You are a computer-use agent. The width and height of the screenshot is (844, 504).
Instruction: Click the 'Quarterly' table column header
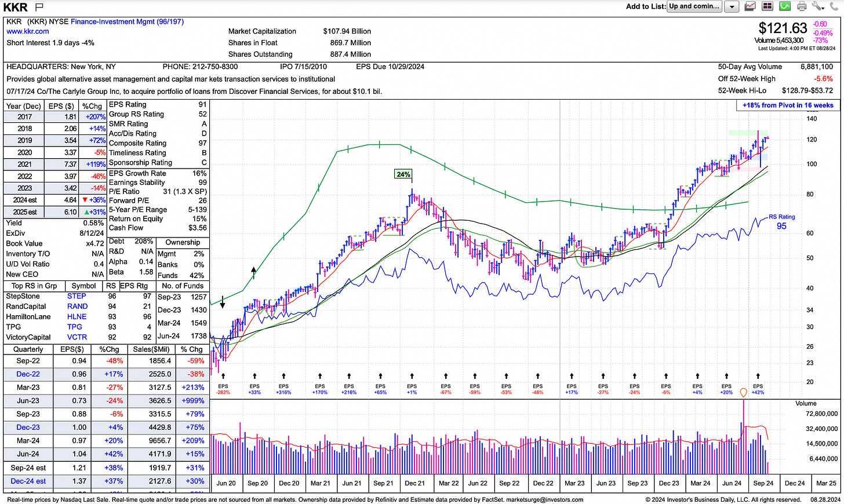pyautogui.click(x=28, y=349)
